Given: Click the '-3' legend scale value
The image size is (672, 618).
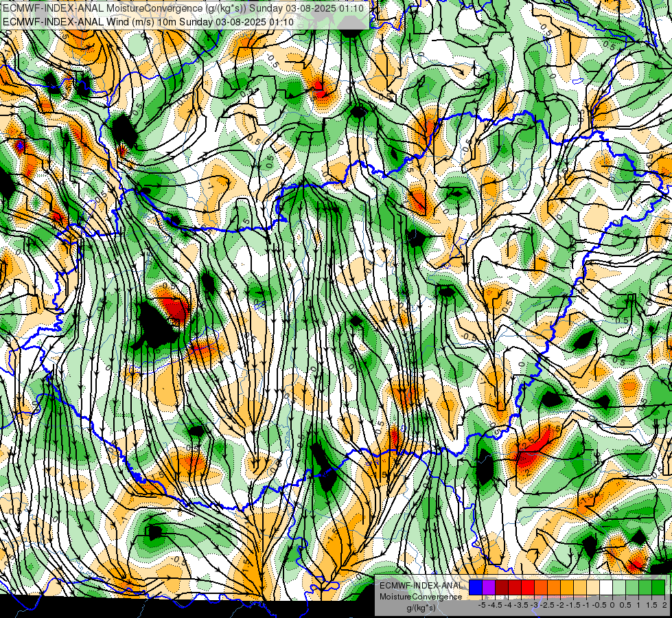Looking at the screenshot, I should [x=534, y=605].
